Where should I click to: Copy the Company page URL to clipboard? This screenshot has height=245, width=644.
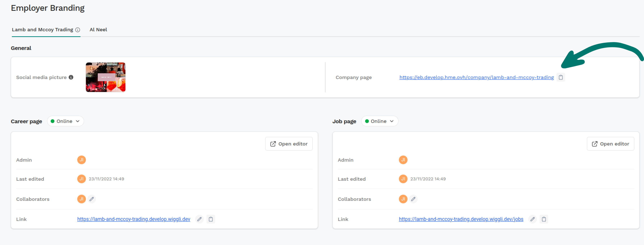click(560, 77)
